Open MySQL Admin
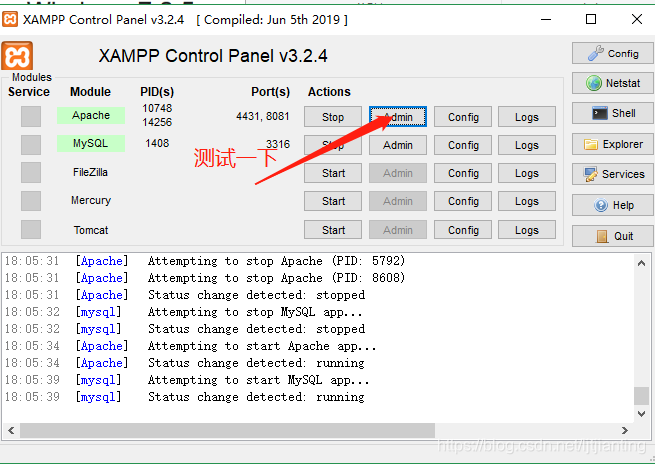This screenshot has width=655, height=464. 398,145
